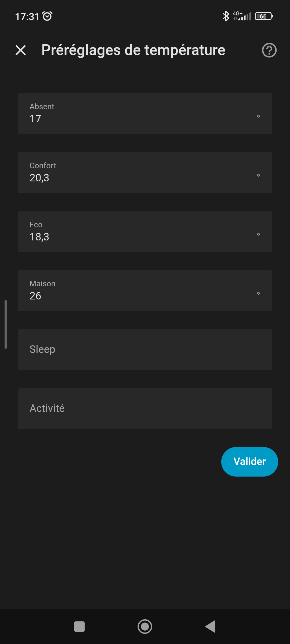Viewport: 290px width, 644px height.
Task: Tap the Android back triangle
Action: [x=211, y=627]
